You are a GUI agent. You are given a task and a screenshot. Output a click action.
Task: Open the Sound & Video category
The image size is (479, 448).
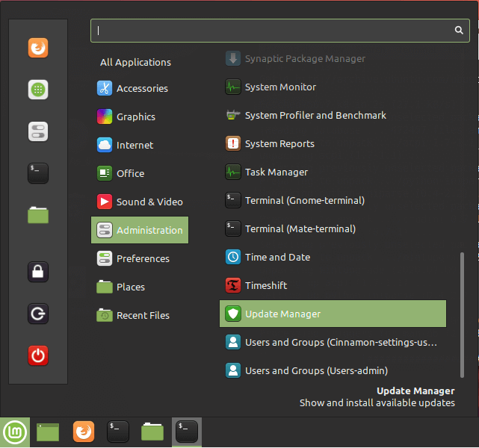pos(149,202)
